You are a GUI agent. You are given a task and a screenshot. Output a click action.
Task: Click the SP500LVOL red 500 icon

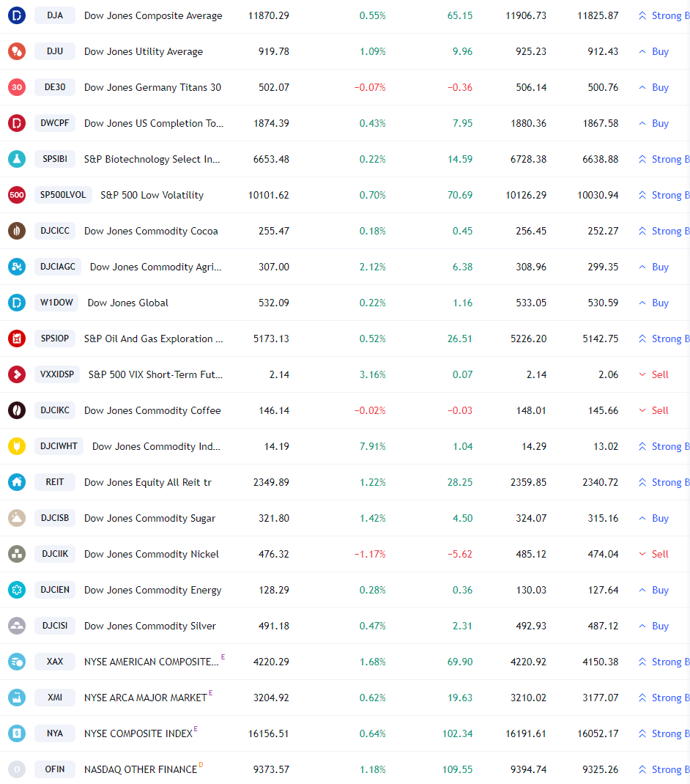pyautogui.click(x=17, y=195)
